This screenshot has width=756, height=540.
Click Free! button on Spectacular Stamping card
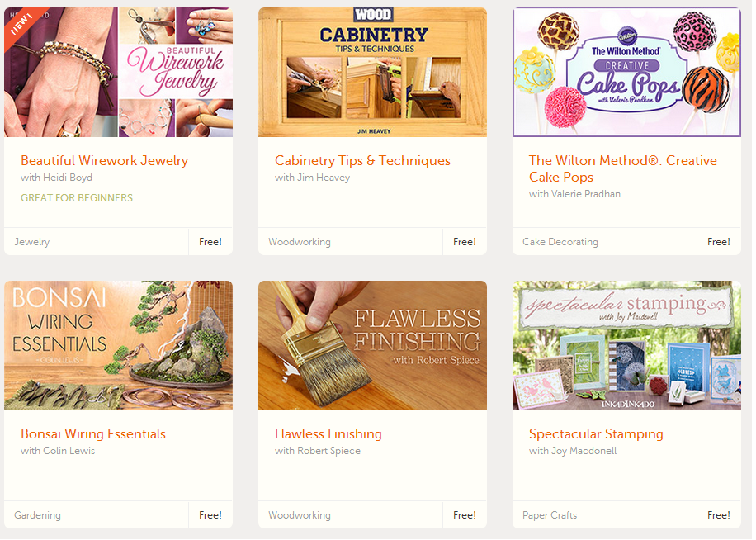click(719, 515)
